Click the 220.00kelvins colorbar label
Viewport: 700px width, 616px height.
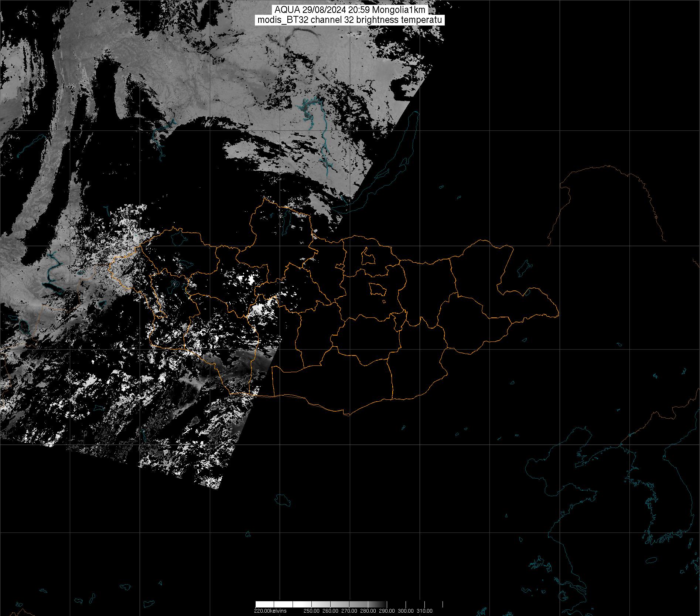click(270, 611)
